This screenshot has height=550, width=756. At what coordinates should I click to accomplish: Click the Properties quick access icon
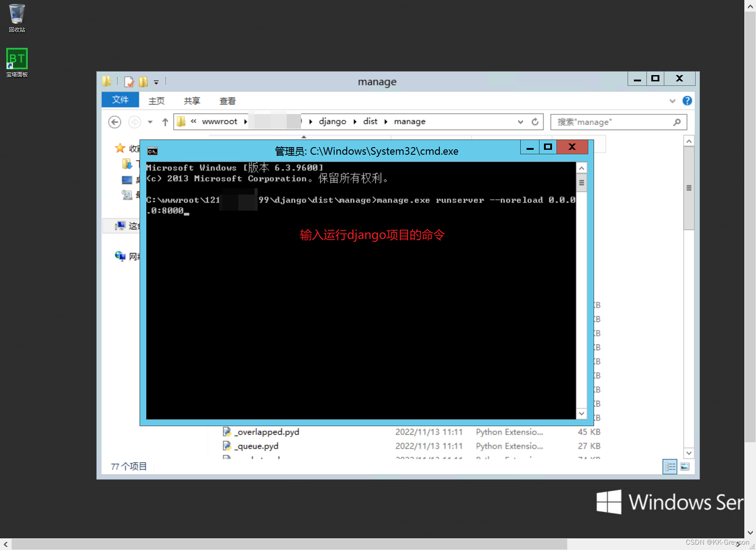129,82
